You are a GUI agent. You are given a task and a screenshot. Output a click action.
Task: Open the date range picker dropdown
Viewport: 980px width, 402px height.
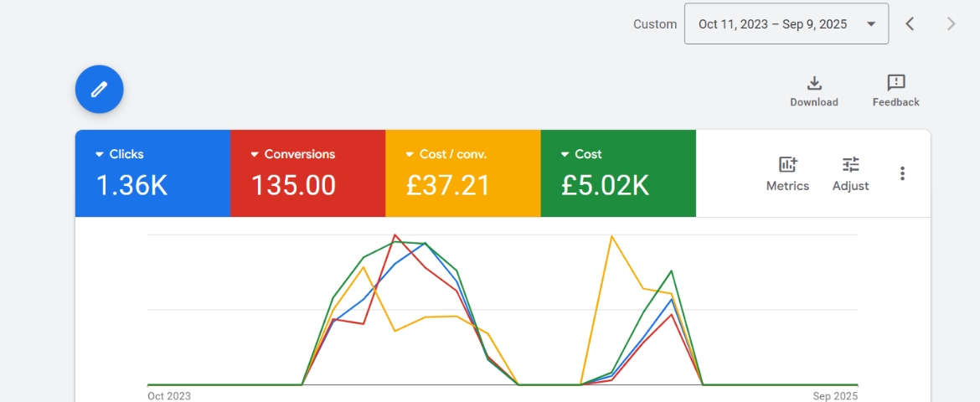786,24
